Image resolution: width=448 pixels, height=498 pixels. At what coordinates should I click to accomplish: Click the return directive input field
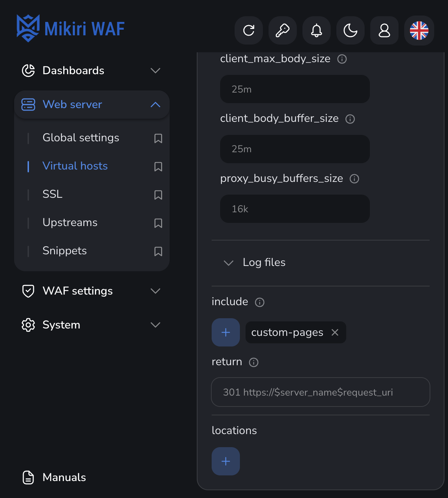(320, 392)
